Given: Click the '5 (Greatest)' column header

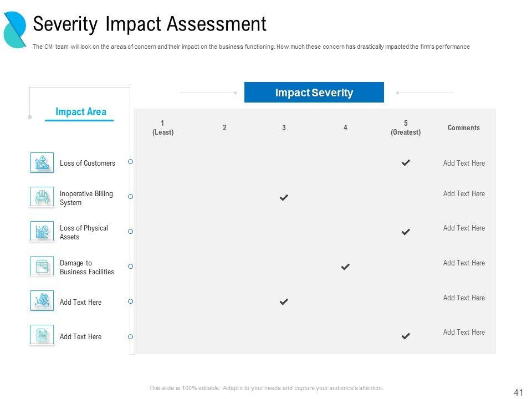Looking at the screenshot, I should coord(406,127).
